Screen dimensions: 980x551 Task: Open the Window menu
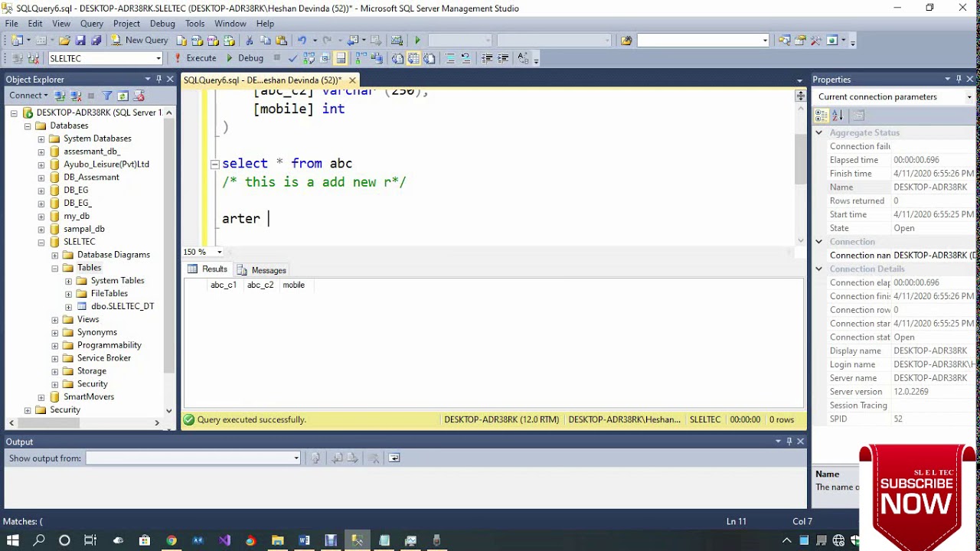click(230, 24)
